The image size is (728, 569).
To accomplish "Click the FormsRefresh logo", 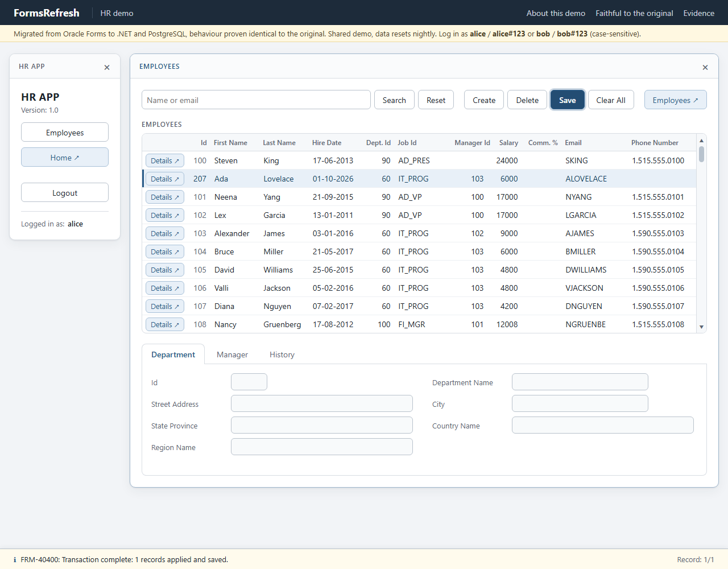I will 47,13.
